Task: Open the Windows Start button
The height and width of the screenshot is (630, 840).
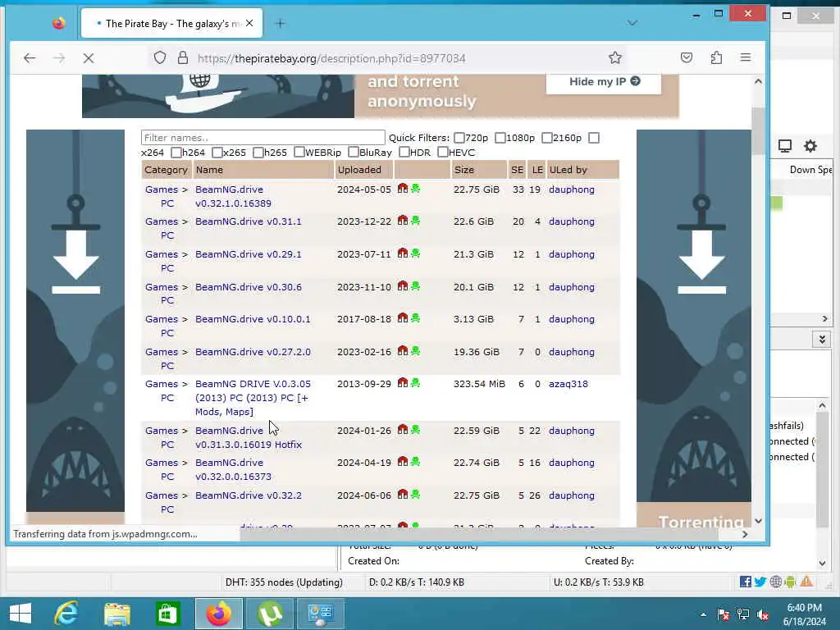Action: tap(21, 613)
